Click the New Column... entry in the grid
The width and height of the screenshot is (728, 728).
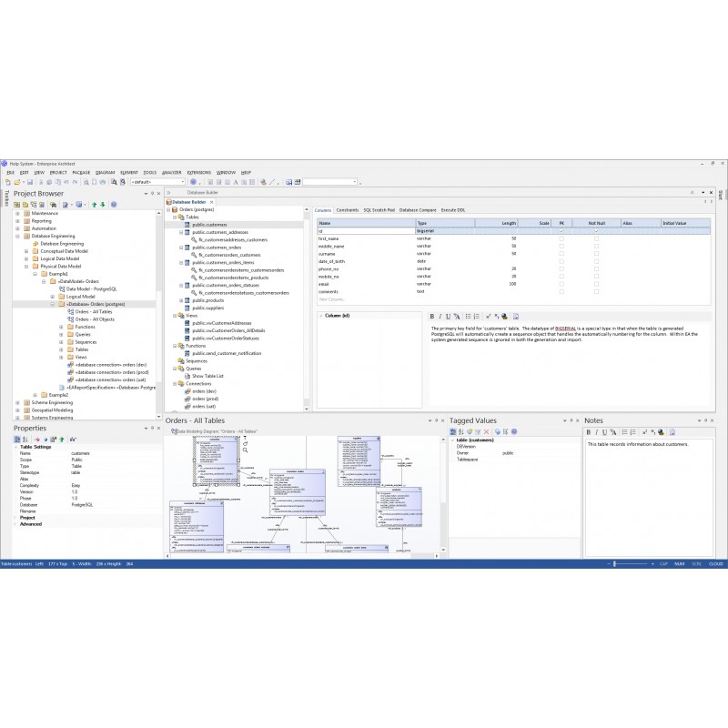click(x=332, y=298)
